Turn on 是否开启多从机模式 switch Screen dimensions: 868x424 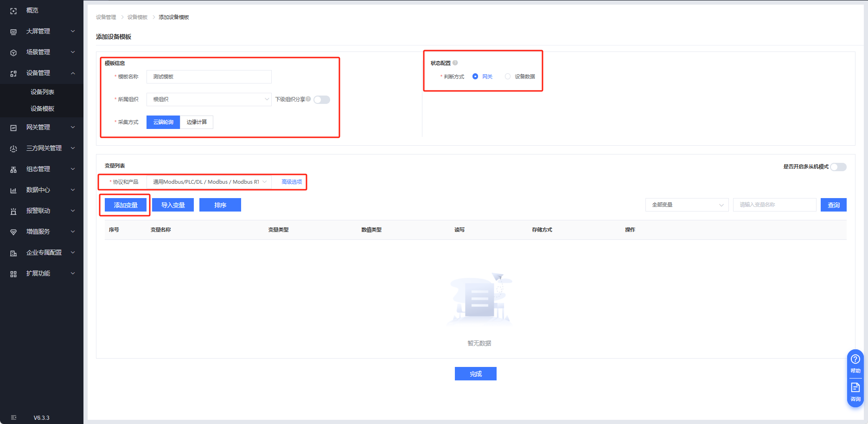(838, 167)
